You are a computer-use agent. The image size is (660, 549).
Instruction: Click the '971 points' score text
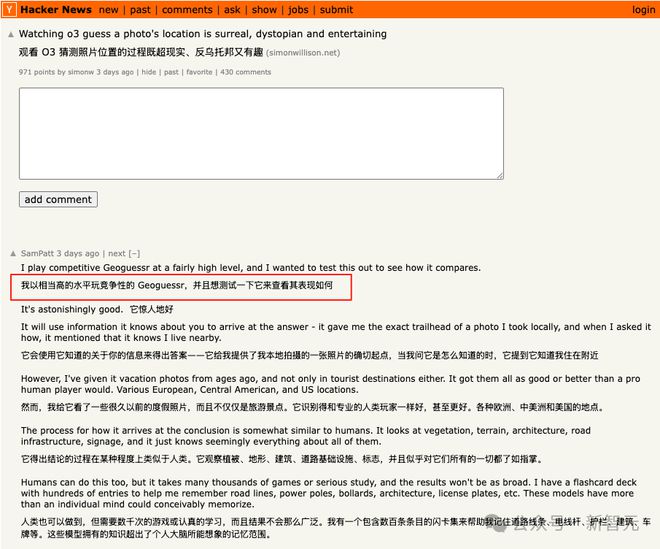37,72
